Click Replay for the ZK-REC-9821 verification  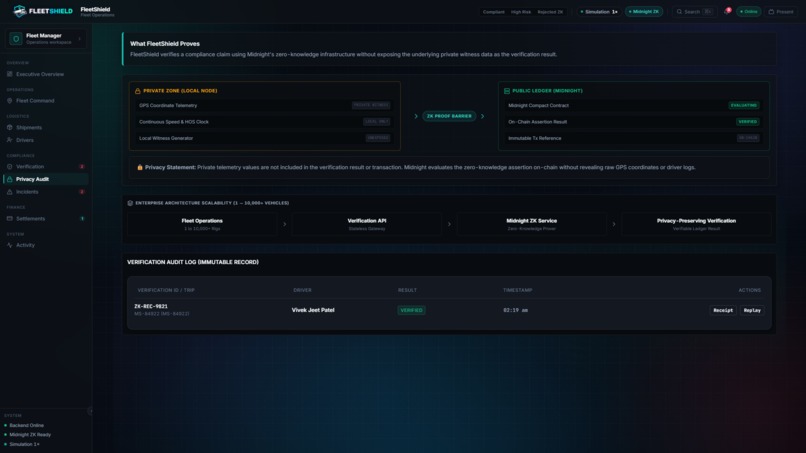[x=752, y=311]
